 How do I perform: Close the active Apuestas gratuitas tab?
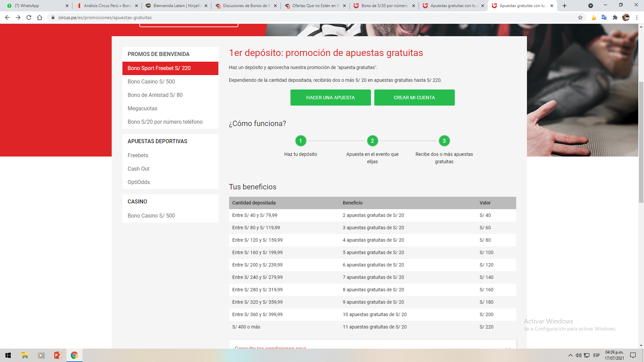(552, 6)
